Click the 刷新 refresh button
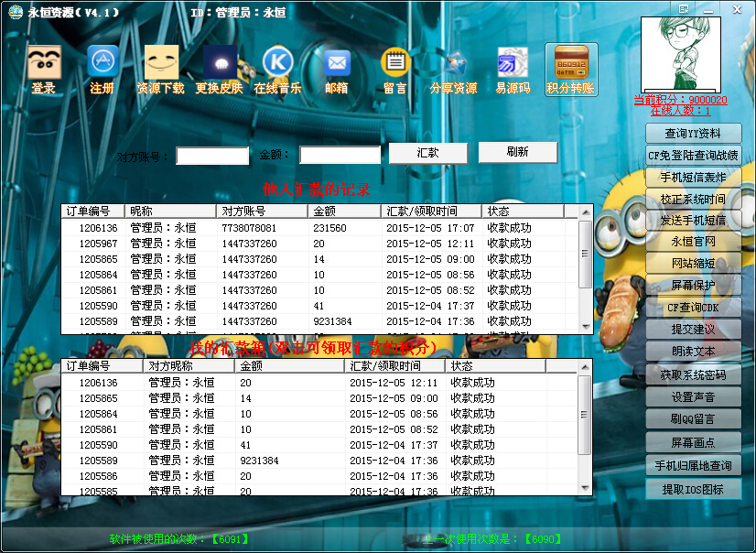The width and height of the screenshot is (756, 553). [x=518, y=152]
